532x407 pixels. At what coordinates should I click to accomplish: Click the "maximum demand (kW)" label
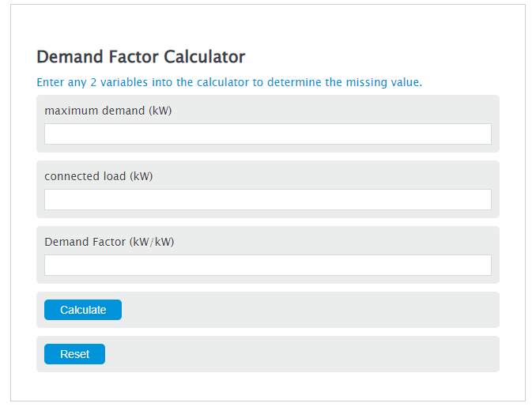[108, 111]
